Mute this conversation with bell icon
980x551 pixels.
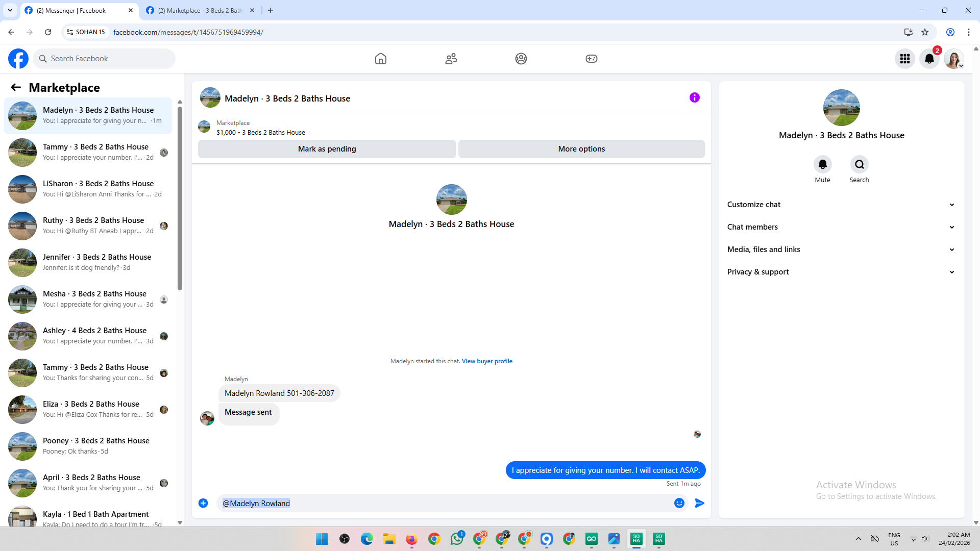(x=822, y=164)
